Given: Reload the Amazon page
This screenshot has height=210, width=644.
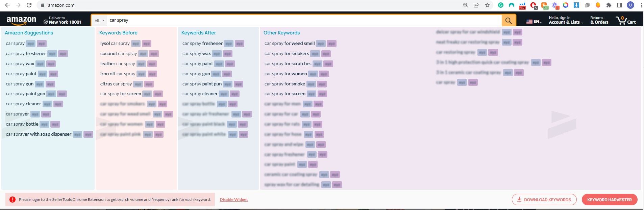Looking at the screenshot, I should 29,5.
